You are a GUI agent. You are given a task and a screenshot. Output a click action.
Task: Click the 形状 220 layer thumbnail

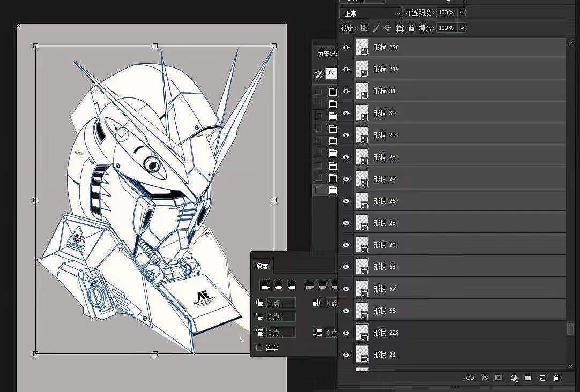[x=362, y=47]
